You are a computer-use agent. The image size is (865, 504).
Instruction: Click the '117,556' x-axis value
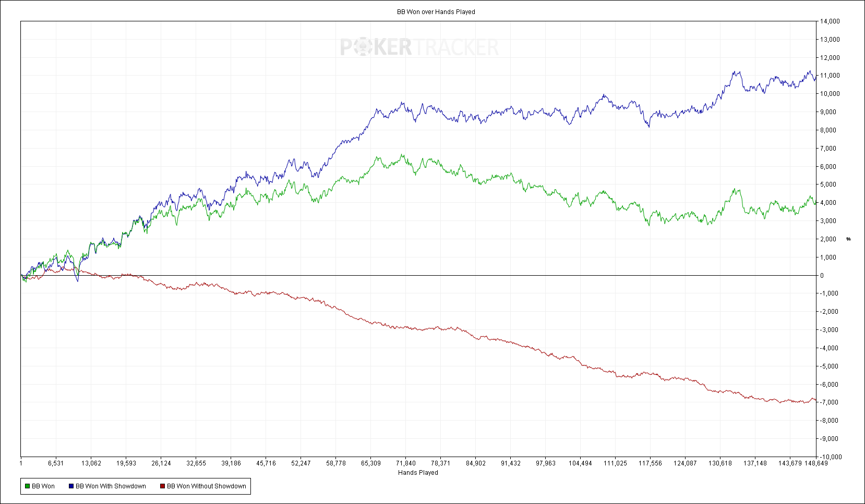(x=650, y=463)
